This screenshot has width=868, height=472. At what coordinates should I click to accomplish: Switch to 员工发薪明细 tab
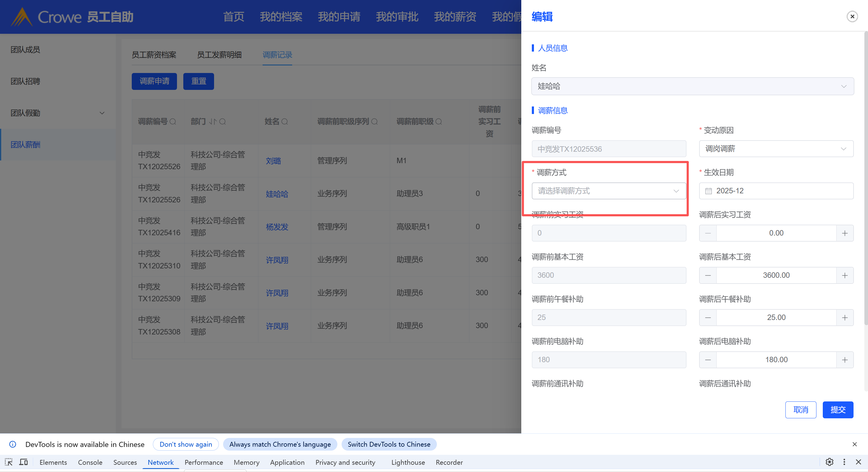[219, 55]
